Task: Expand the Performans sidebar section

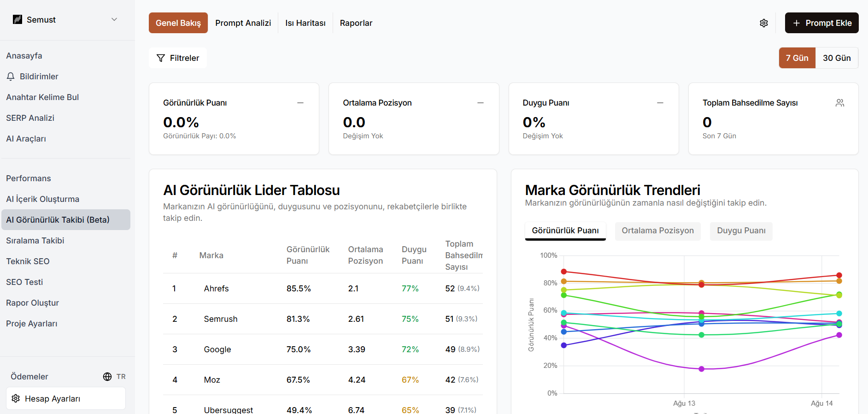Action: [x=29, y=178]
